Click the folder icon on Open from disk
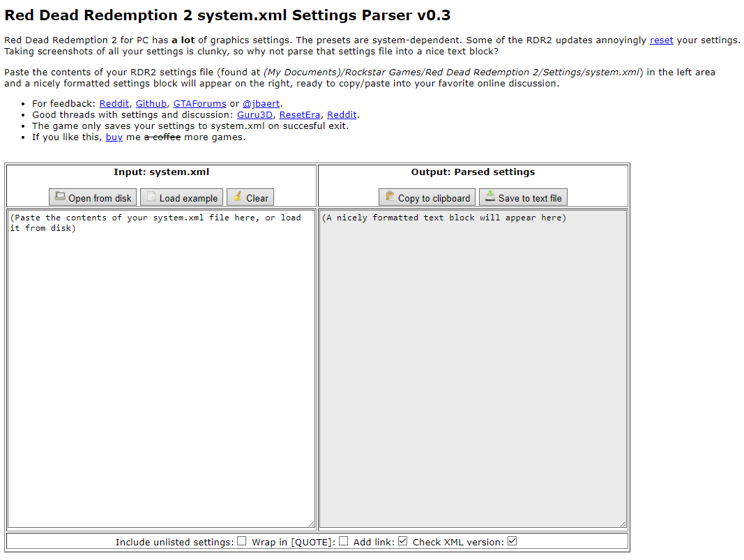This screenshot has height=560, width=744. [60, 196]
